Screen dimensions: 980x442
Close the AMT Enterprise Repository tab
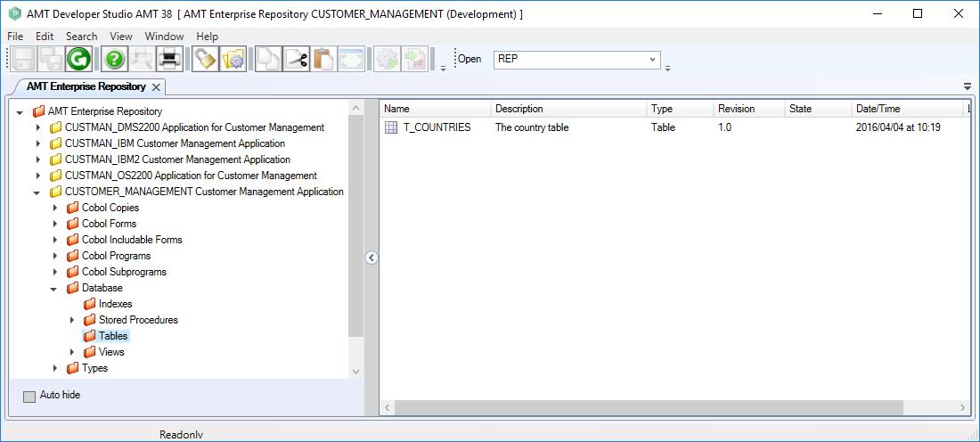coord(156,87)
